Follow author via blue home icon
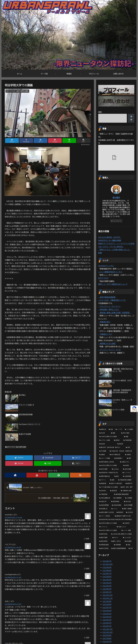Image resolution: width=138 pixels, height=644 pixels. [15, 475]
